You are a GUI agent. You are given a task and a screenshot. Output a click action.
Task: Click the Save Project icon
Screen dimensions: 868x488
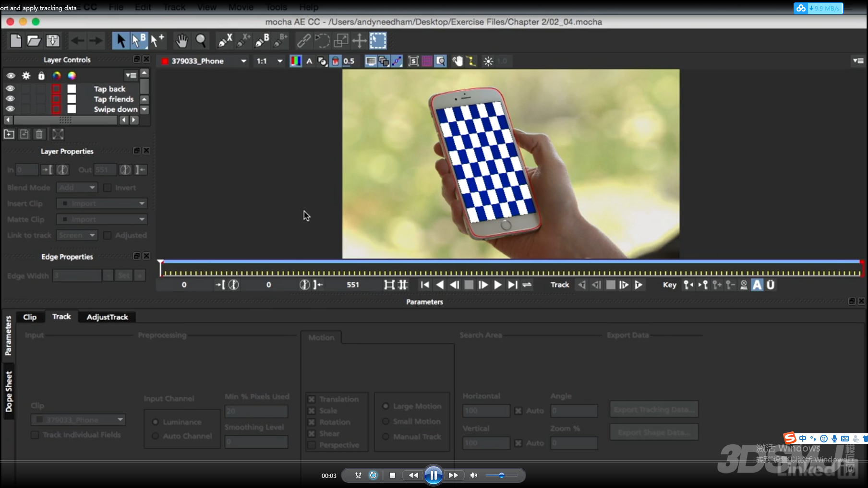[53, 41]
